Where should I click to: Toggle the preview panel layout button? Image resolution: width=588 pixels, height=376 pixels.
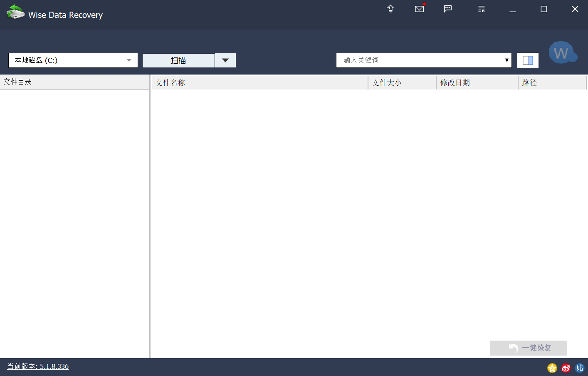coord(528,60)
